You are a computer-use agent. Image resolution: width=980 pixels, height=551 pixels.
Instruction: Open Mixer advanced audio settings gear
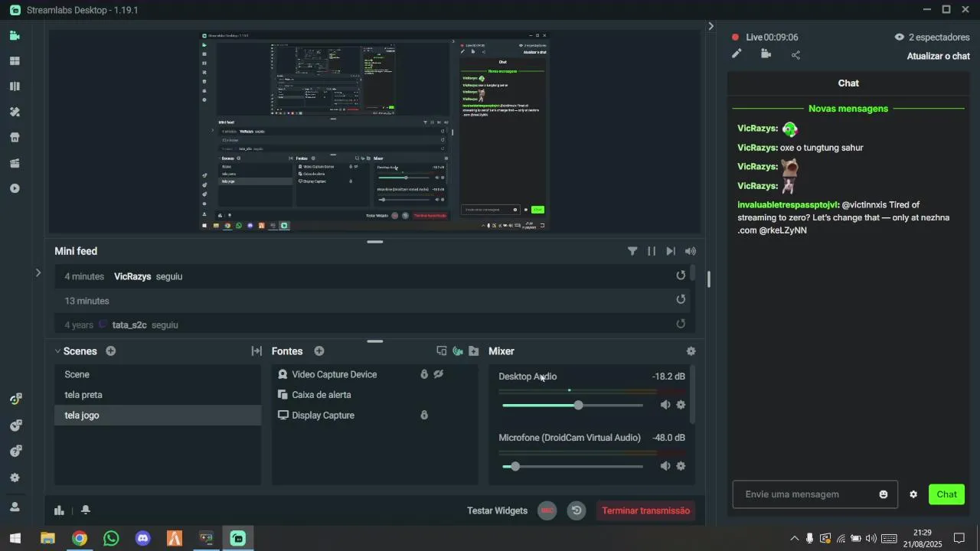(691, 351)
